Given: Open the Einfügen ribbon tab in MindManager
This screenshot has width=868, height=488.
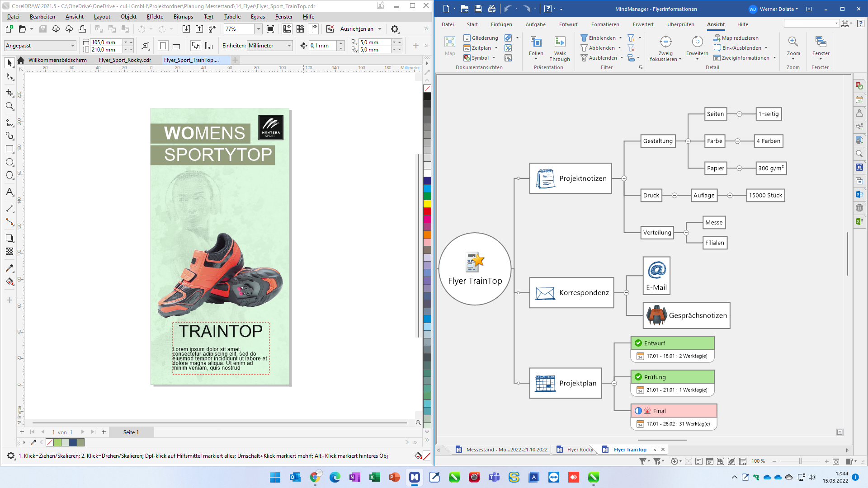Looking at the screenshot, I should point(501,24).
